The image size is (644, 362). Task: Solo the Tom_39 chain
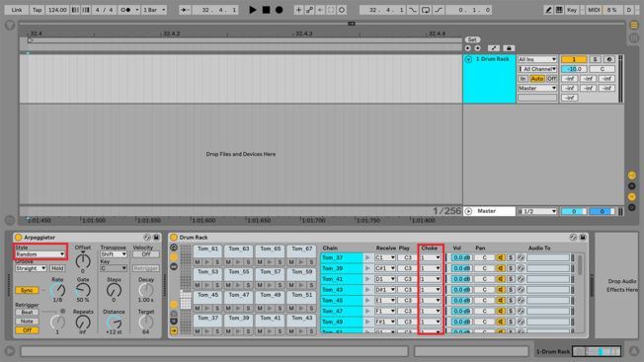coord(511,268)
